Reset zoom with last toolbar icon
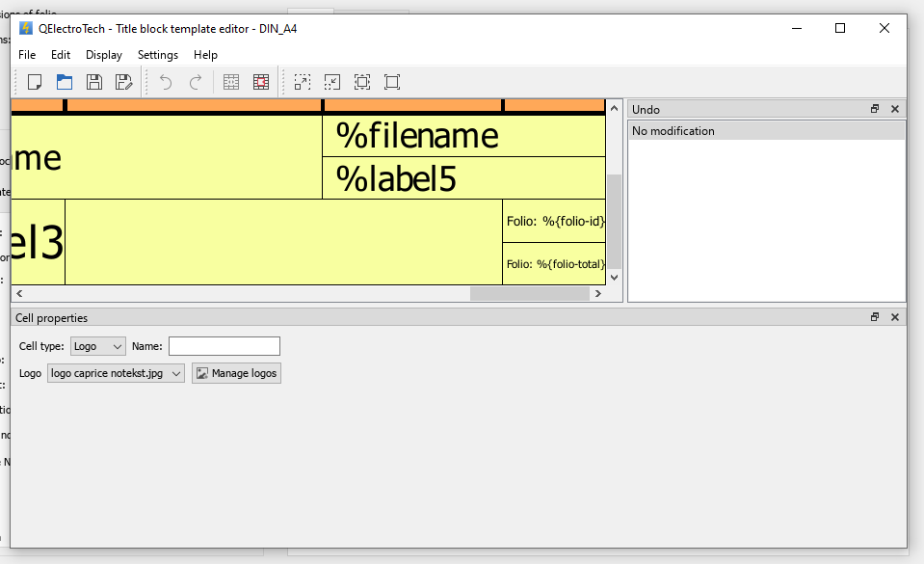 click(392, 82)
